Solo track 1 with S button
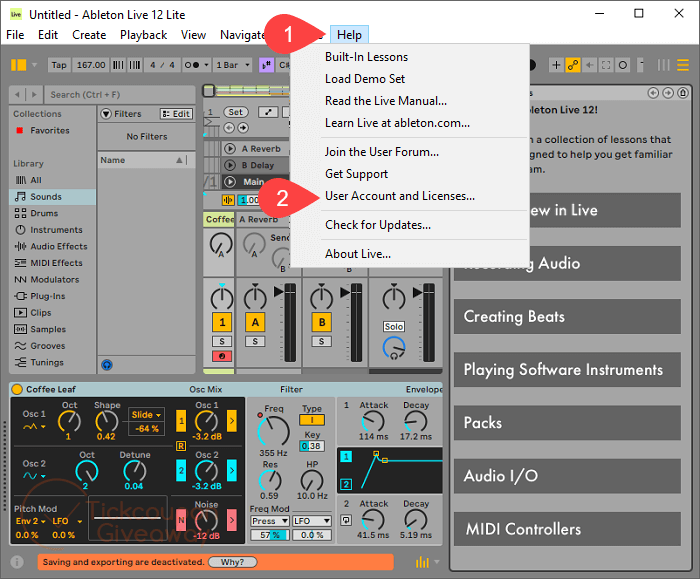This screenshot has width=700, height=579. tap(222, 342)
